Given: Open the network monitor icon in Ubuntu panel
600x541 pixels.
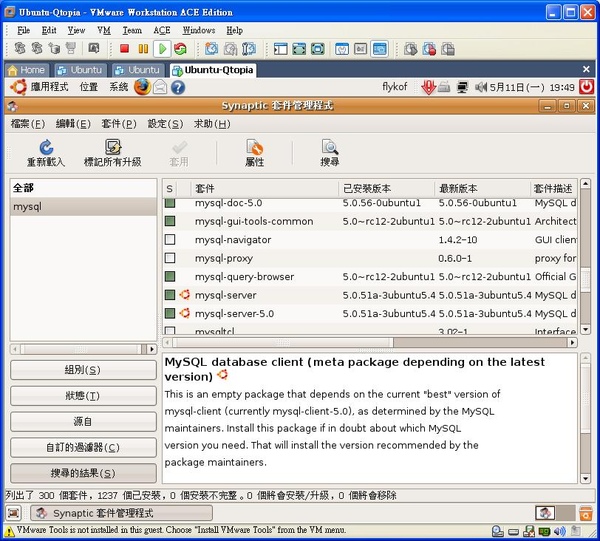Looking at the screenshot, I should coord(462,88).
